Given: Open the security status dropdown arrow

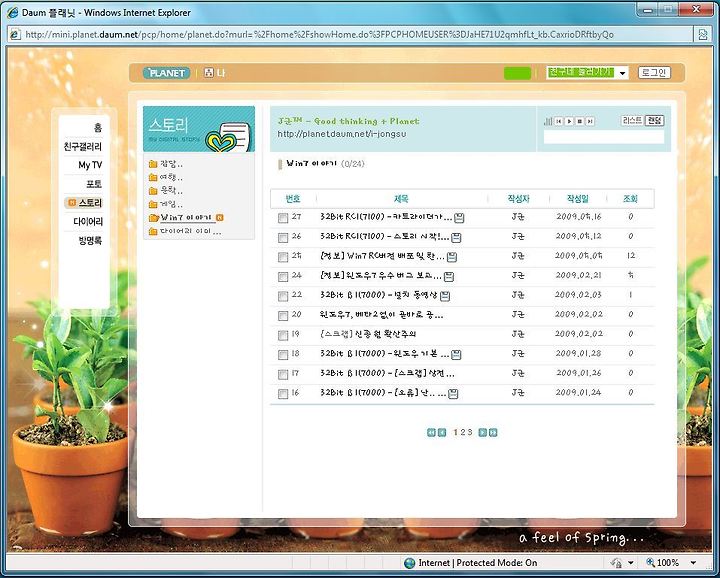Looking at the screenshot, I should tap(631, 563).
